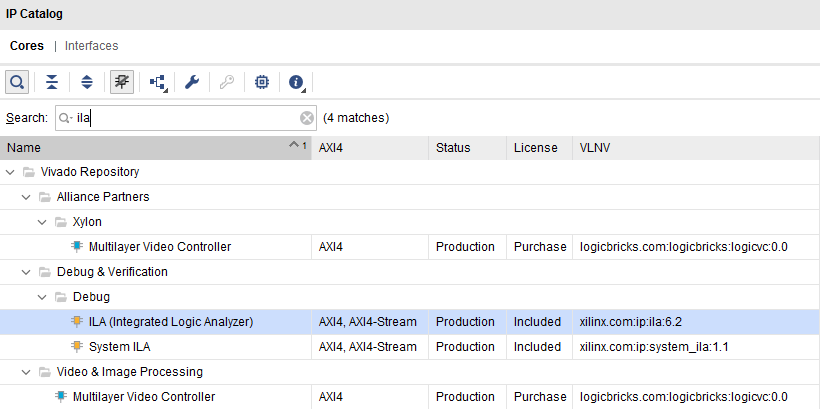This screenshot has width=820, height=409.
Task: Click the search options magnifier in search box
Action: [x=66, y=118]
